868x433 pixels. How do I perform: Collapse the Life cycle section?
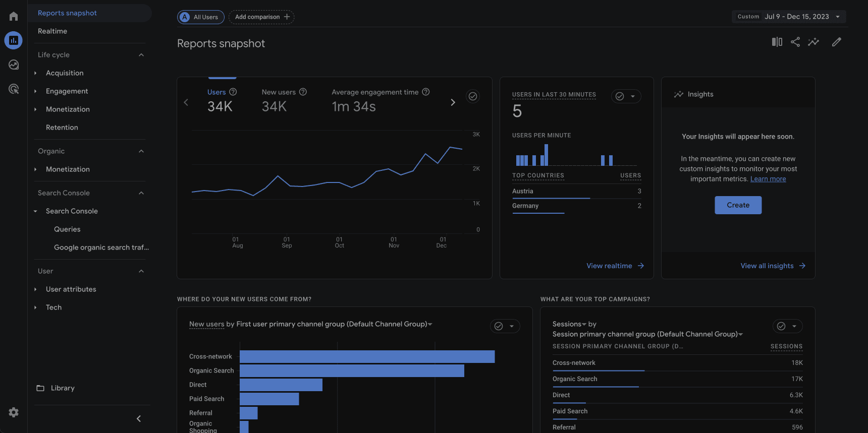141,55
